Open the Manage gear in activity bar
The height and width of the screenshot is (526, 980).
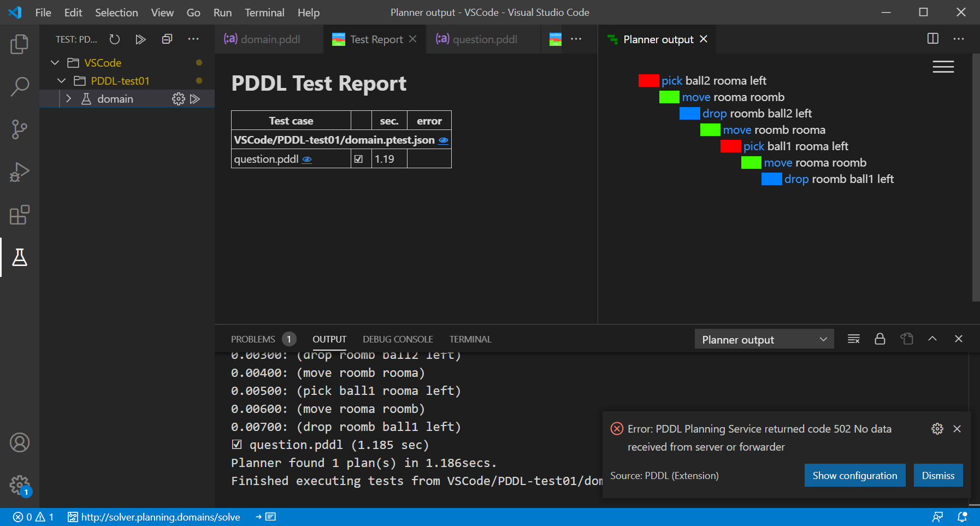[x=20, y=485]
